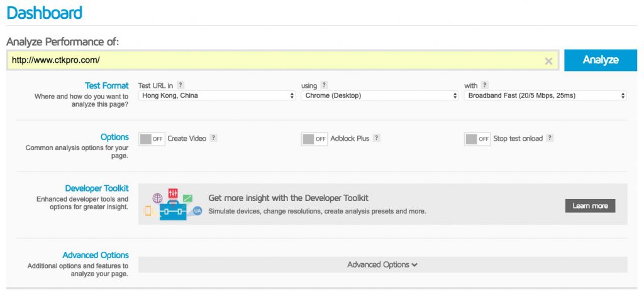Show help for Stop test onload

550,138
